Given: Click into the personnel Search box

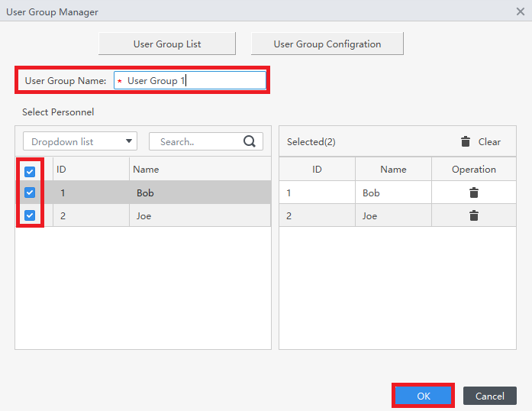Looking at the screenshot, I should (x=197, y=141).
